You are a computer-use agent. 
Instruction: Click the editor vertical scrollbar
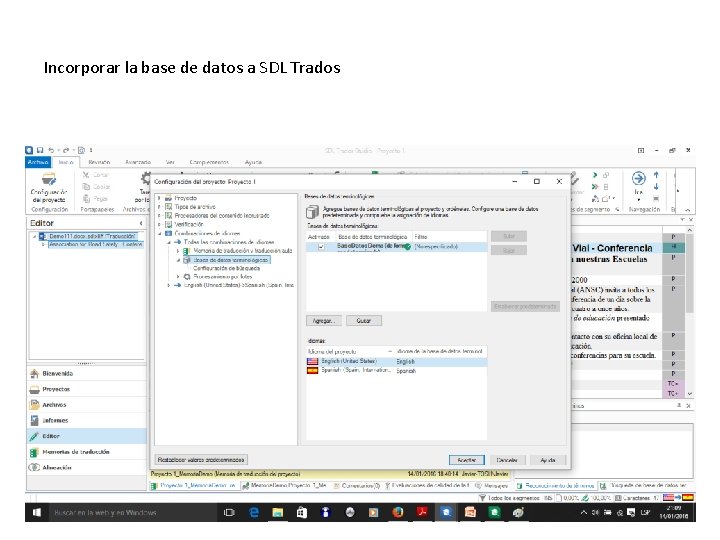click(x=690, y=312)
